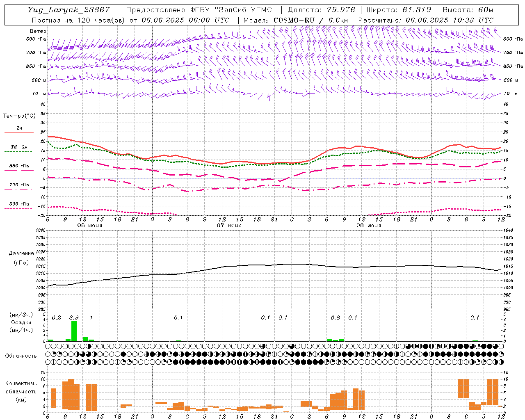Select the Высота: 60м header field
The image size is (525, 420).
click(x=468, y=10)
